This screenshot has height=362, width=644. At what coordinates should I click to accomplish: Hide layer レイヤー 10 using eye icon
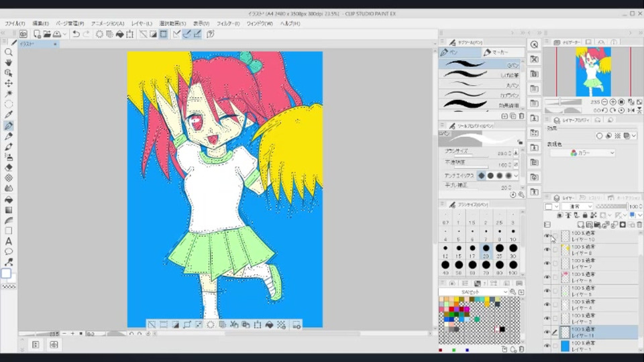point(547,236)
